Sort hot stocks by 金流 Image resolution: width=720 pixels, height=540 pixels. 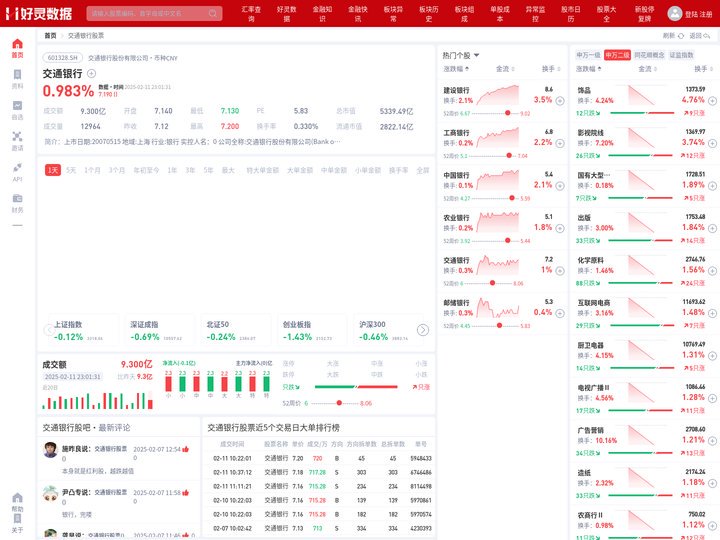[x=505, y=69]
